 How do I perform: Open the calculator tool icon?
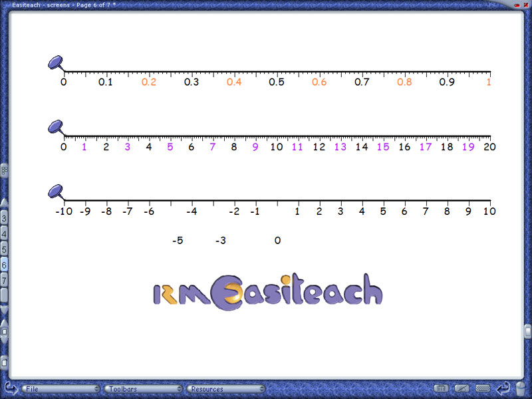[441, 388]
